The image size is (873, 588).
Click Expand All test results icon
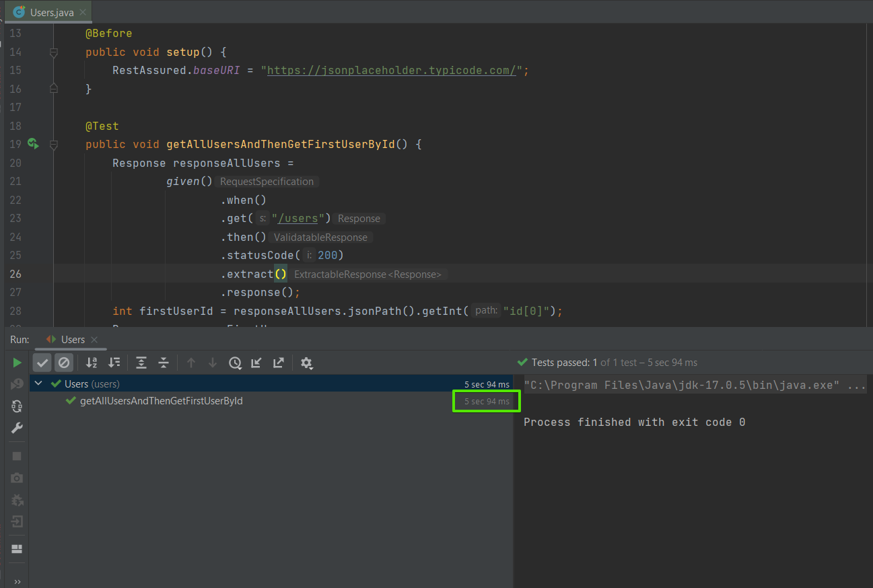click(141, 363)
